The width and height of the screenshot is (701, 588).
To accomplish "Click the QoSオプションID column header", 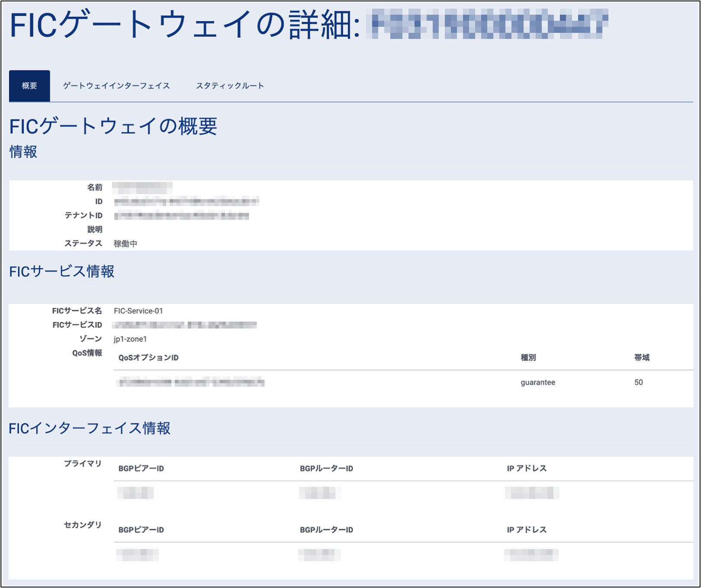I will click(148, 358).
